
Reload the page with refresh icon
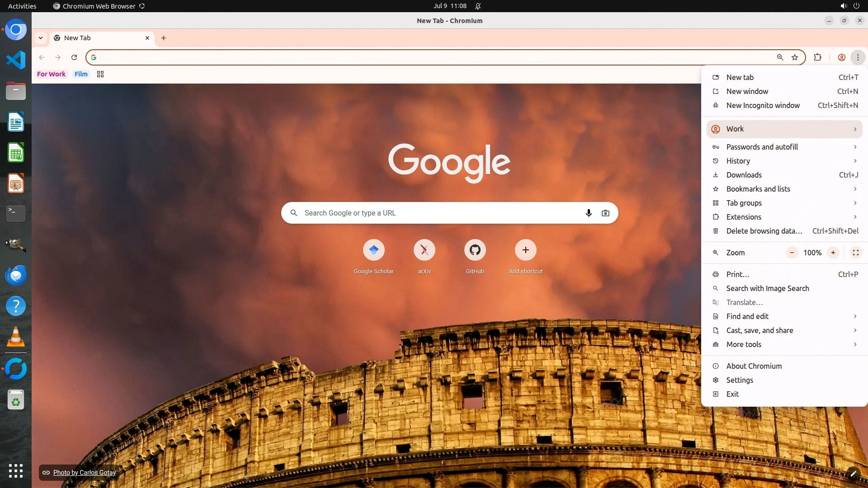click(74, 57)
